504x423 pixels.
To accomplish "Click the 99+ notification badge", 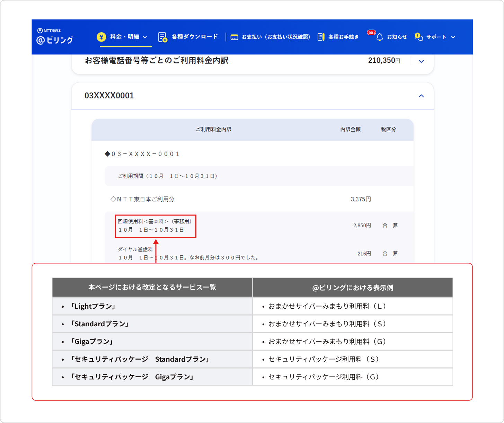I will [371, 33].
